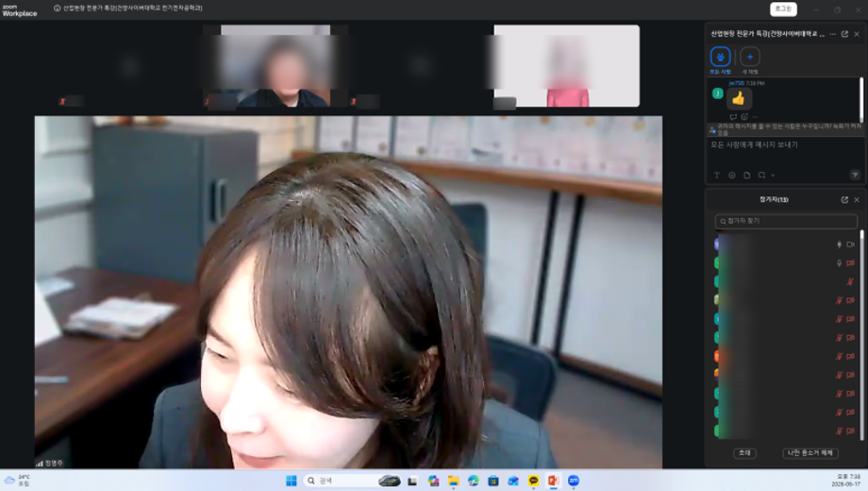This screenshot has height=491, width=868.
Task: Open emoji picker in chat composer
Action: point(732,175)
